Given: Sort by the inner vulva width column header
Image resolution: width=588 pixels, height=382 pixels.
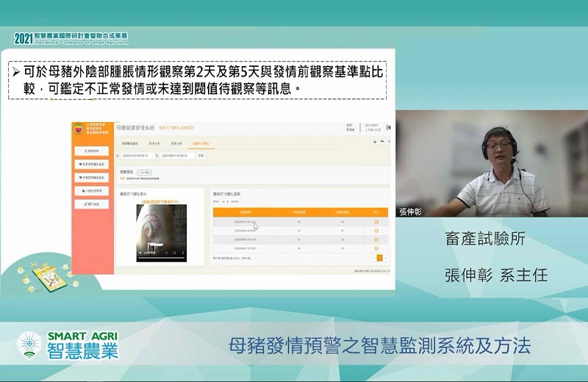Looking at the screenshot, I should 343,212.
